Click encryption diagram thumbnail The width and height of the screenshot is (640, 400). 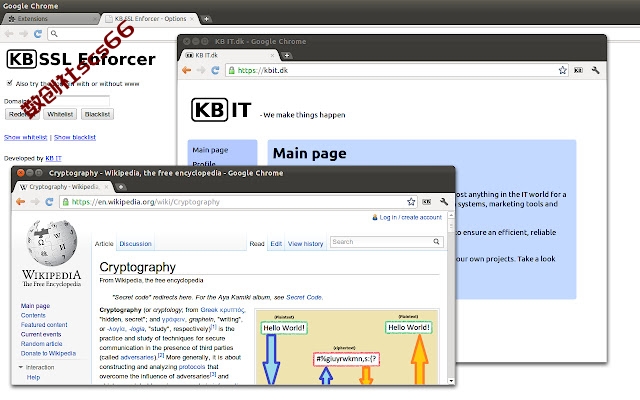click(347, 348)
